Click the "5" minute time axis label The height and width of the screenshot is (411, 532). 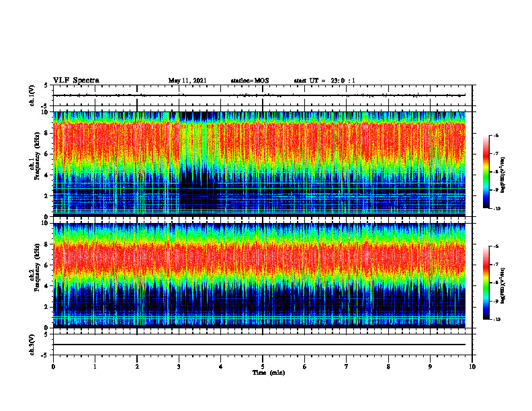coord(263,367)
